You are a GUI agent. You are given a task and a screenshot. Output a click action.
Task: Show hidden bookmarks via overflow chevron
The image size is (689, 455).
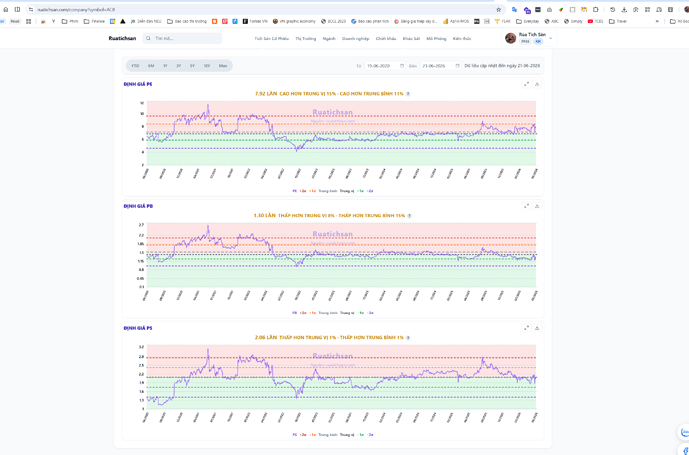(657, 21)
